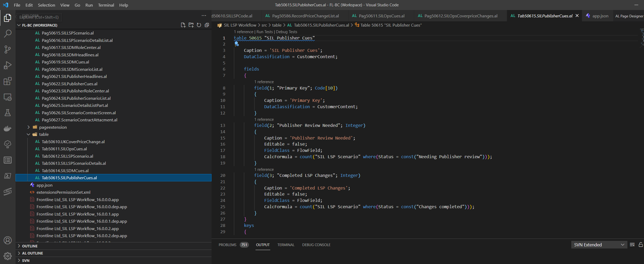Collapse all folders in explorer
This screenshot has width=644, height=264.
click(x=207, y=25)
